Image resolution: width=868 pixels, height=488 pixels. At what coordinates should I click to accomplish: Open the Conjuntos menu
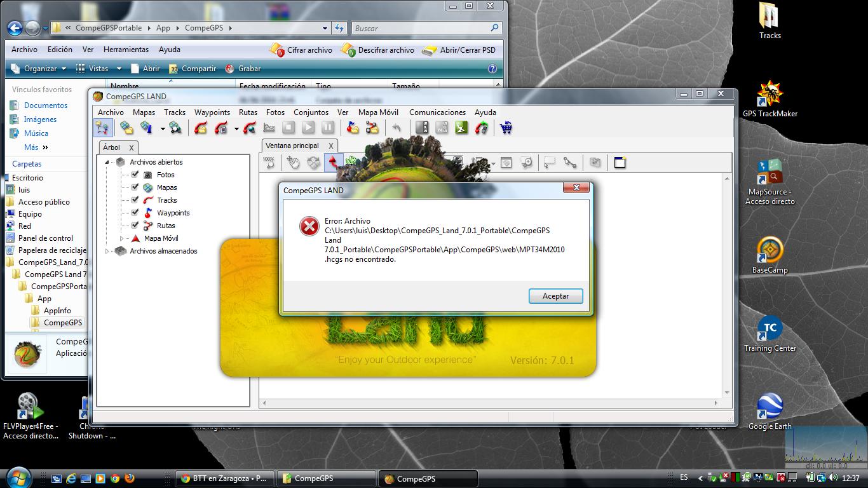(x=311, y=112)
